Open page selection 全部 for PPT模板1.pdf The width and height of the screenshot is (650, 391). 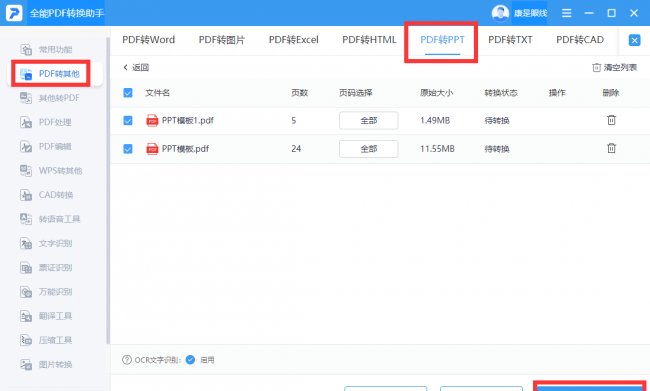point(369,121)
